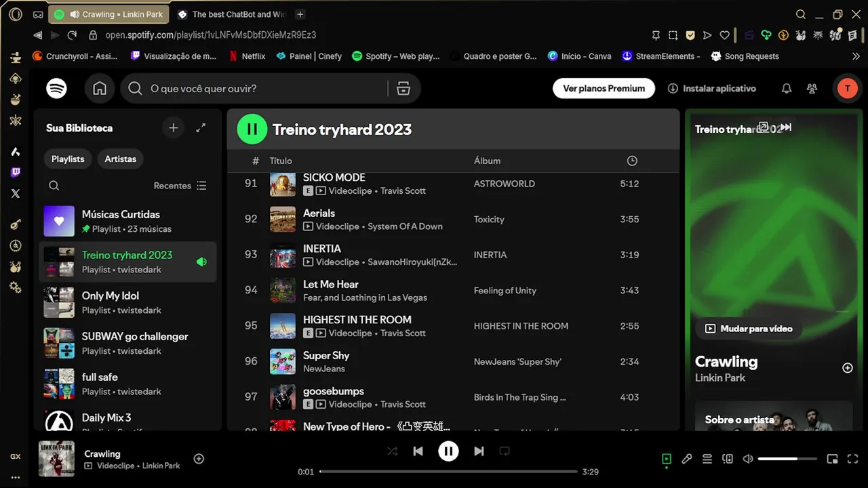Open Only My Idol playlist
Image resolution: width=868 pixels, height=488 pixels.
[x=127, y=302]
